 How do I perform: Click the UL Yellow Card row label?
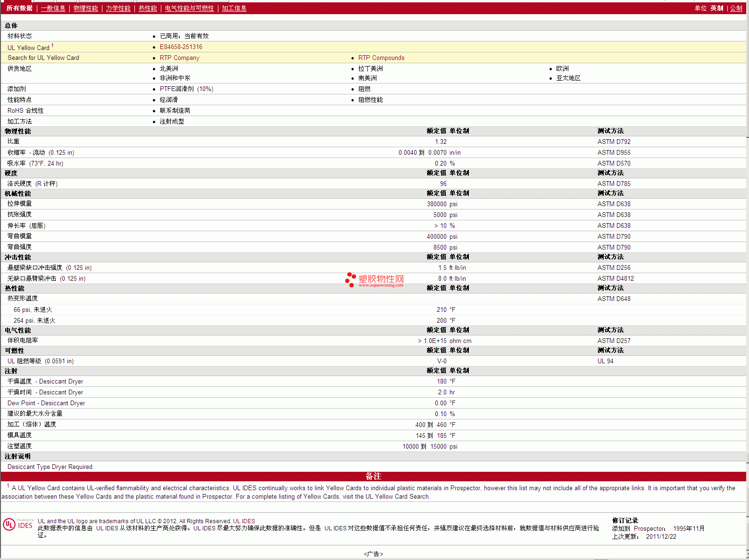pos(28,48)
